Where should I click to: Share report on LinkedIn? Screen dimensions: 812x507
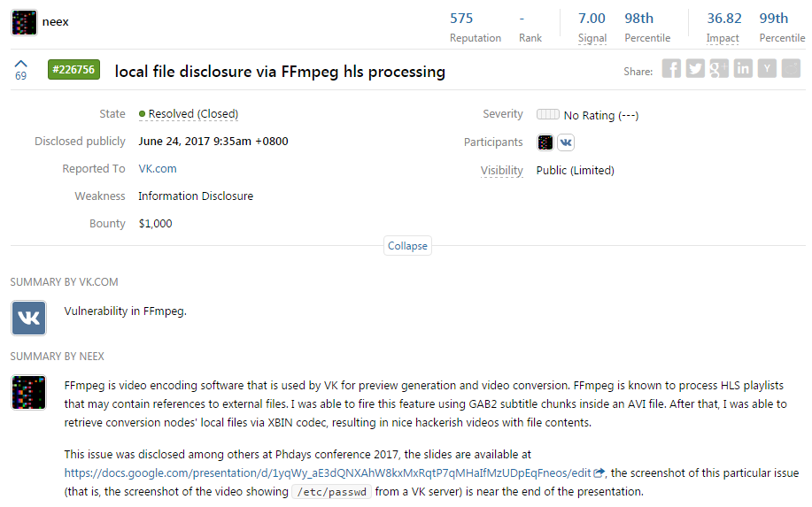tap(743, 68)
